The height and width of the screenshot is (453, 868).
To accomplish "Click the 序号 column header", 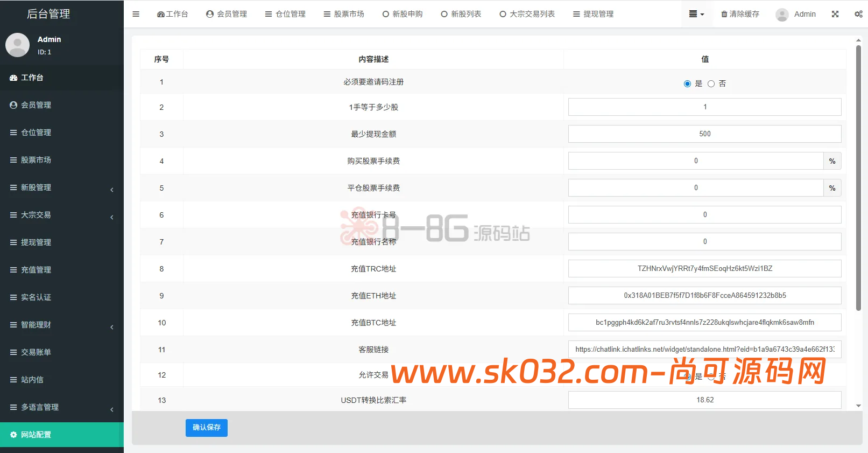I will 161,59.
